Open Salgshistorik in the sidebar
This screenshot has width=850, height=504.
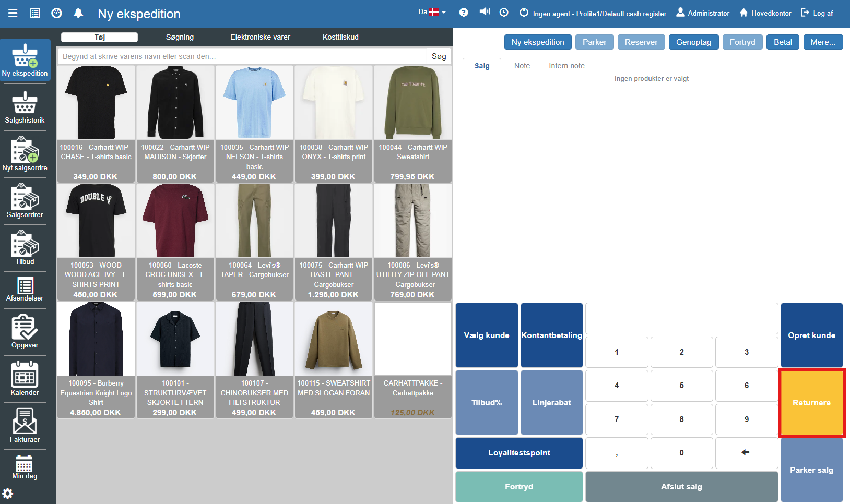click(x=25, y=107)
